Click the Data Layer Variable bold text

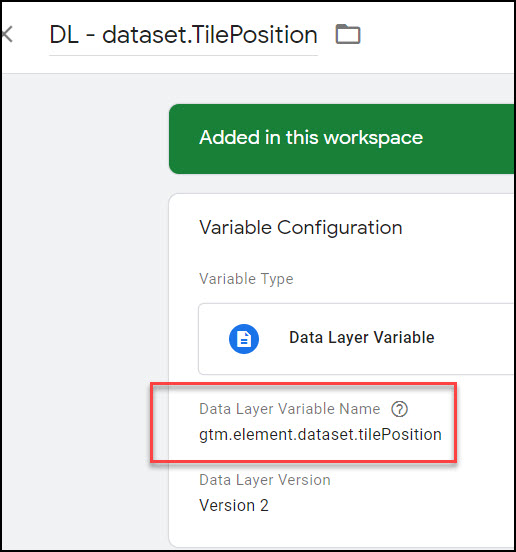[x=361, y=337]
